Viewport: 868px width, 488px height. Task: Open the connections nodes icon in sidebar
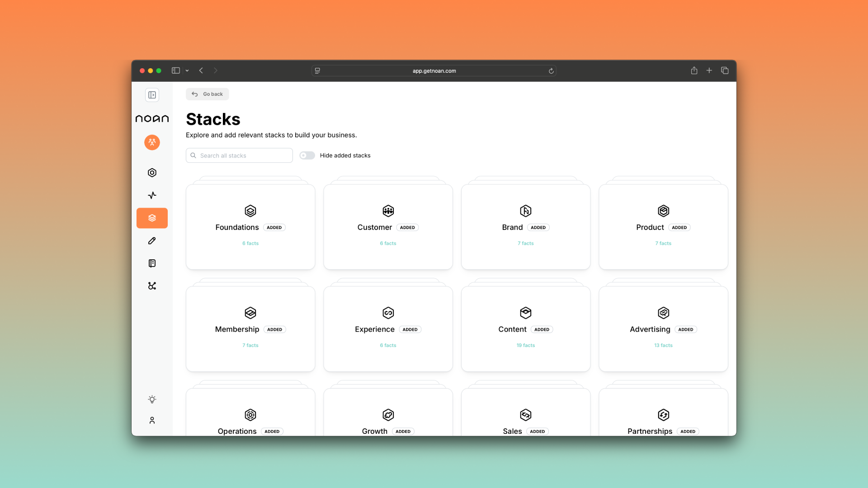pos(152,286)
